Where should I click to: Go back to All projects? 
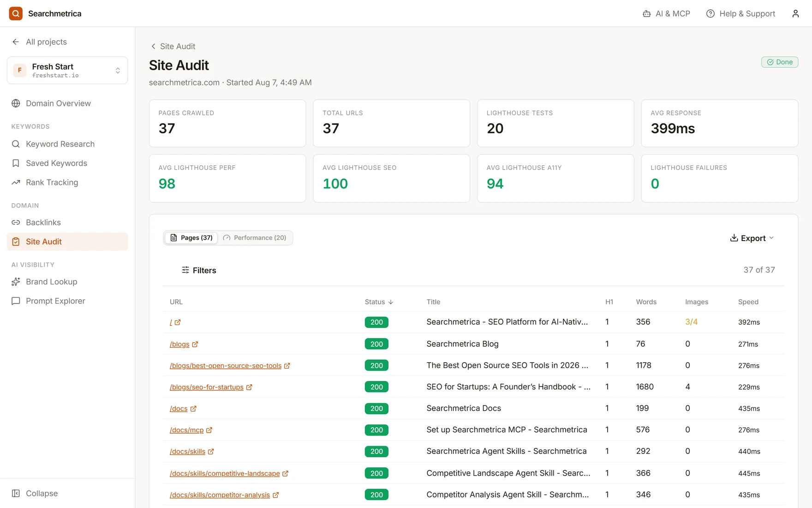(x=39, y=42)
